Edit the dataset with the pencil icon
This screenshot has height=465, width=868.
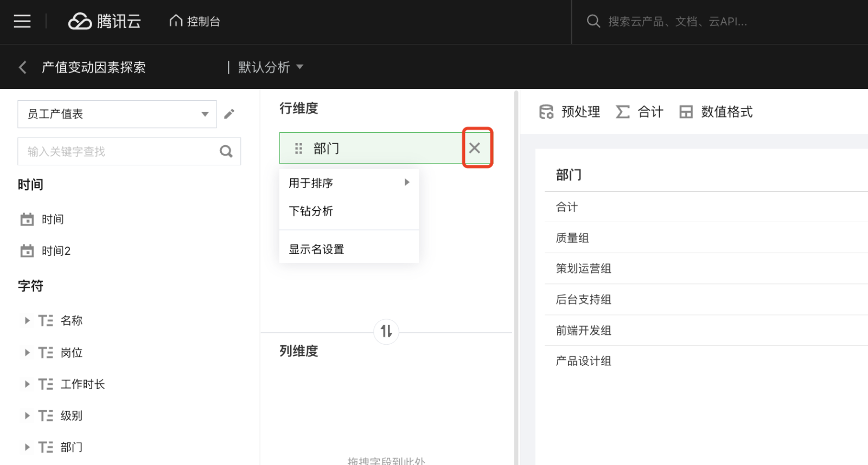pyautogui.click(x=229, y=114)
